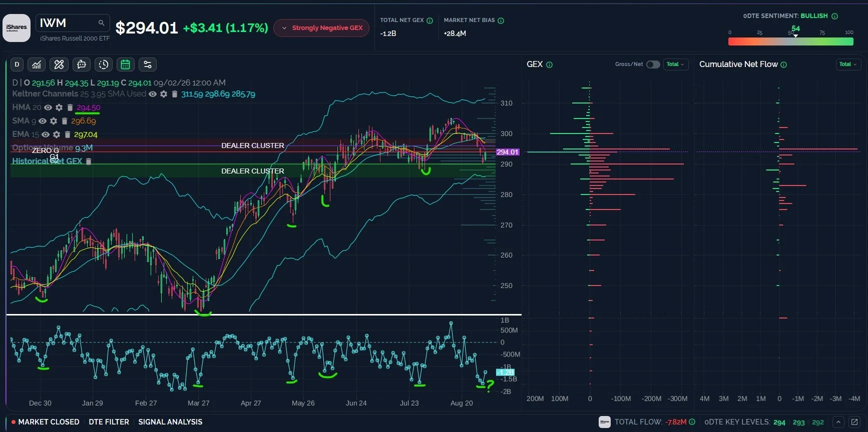Remove the Historical Net GEX indicator
The height and width of the screenshot is (432, 868).
(89, 161)
